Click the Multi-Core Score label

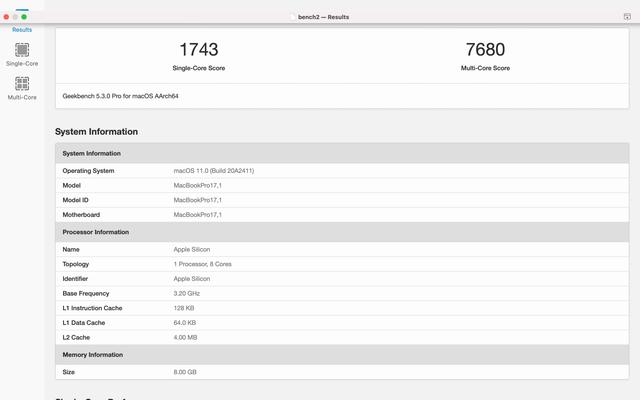(485, 68)
